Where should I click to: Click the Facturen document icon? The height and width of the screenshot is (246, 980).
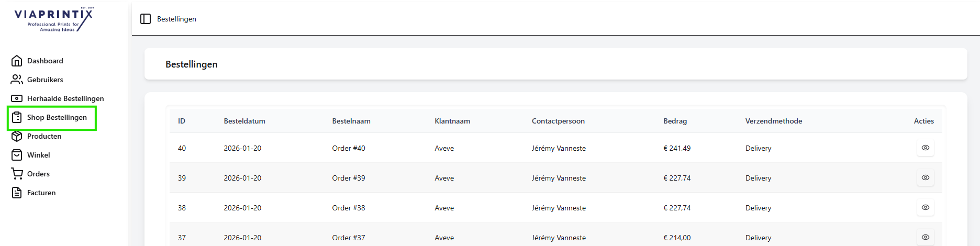(x=17, y=193)
